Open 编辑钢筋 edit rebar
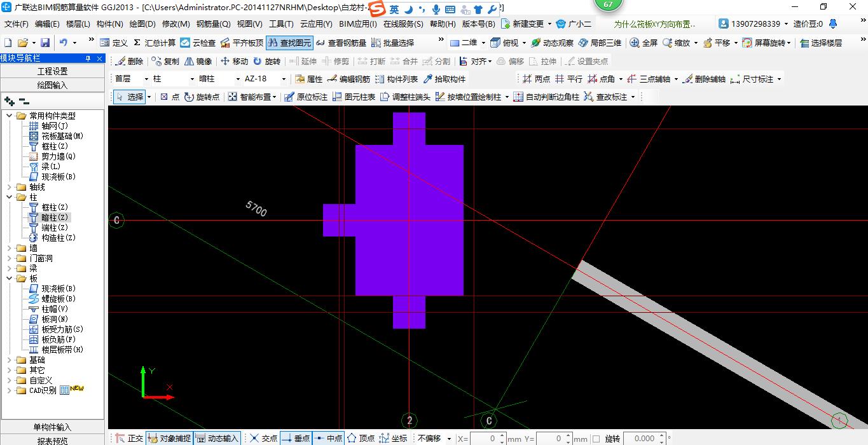The width and height of the screenshot is (868, 445). click(x=348, y=79)
